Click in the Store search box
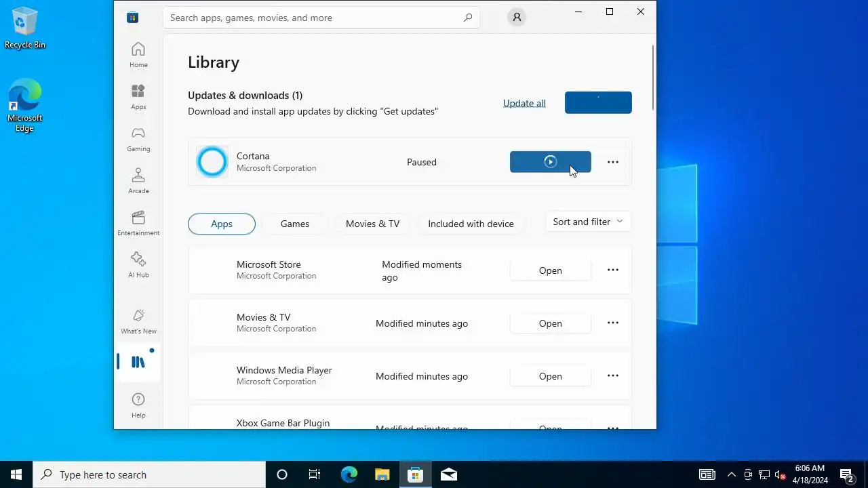This screenshot has width=868, height=488. tap(321, 18)
